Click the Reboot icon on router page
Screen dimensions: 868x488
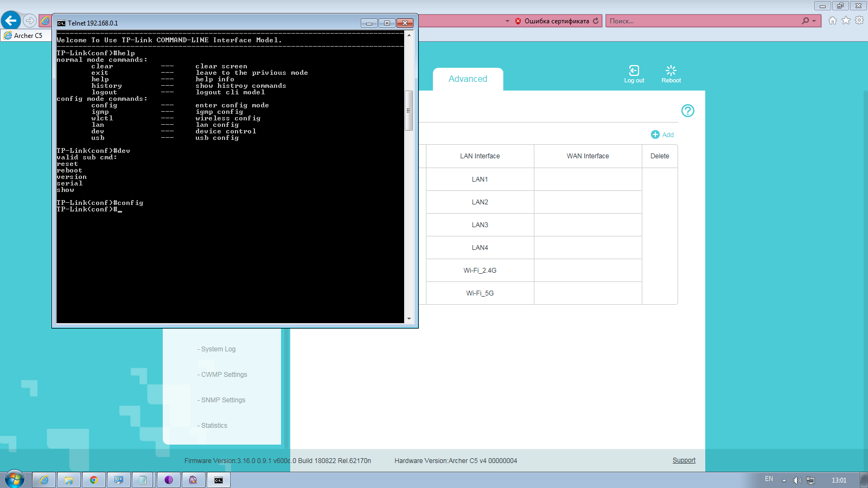click(671, 70)
